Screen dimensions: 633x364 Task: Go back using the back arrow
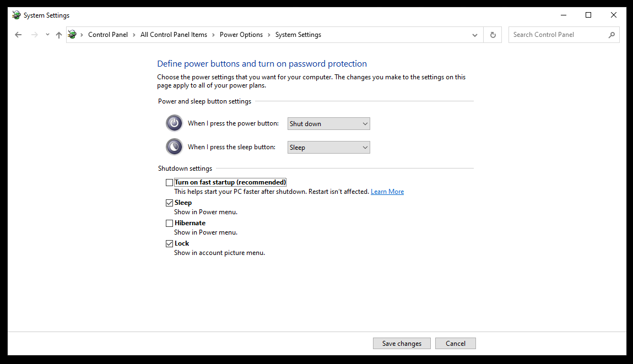click(18, 35)
